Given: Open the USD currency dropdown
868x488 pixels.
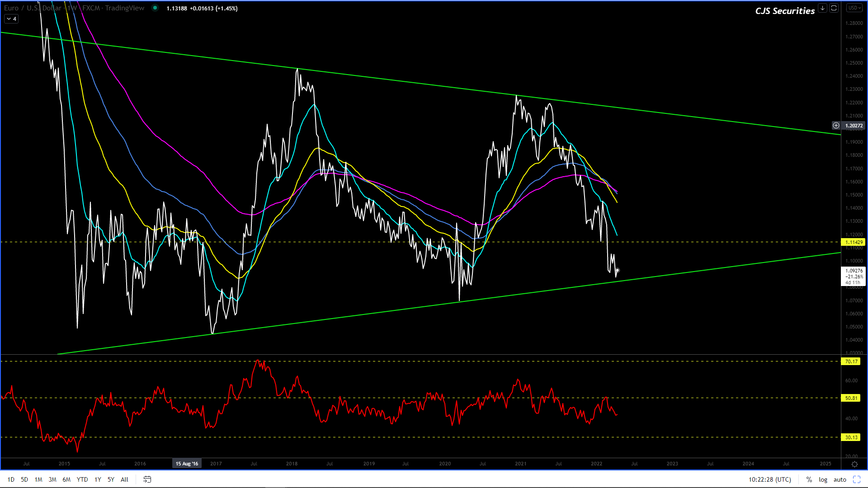Looking at the screenshot, I should (854, 8).
